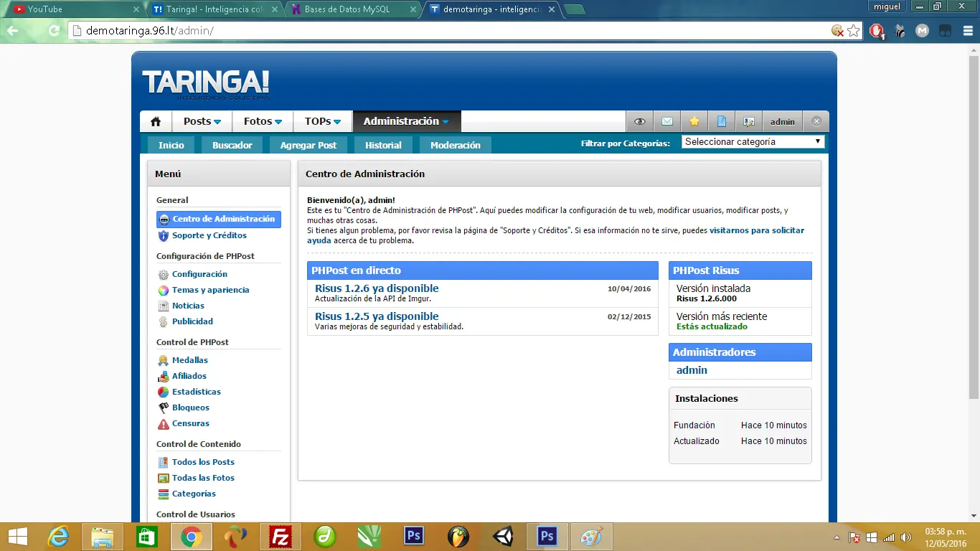Image resolution: width=980 pixels, height=551 pixels.
Task: Open File Explorer from the taskbar
Action: click(x=103, y=537)
